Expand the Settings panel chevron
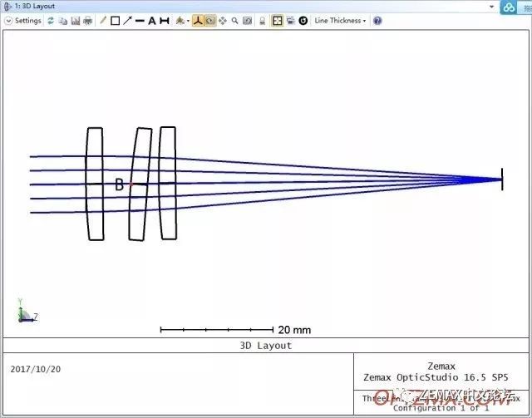This screenshot has height=418, width=532. (x=8, y=21)
